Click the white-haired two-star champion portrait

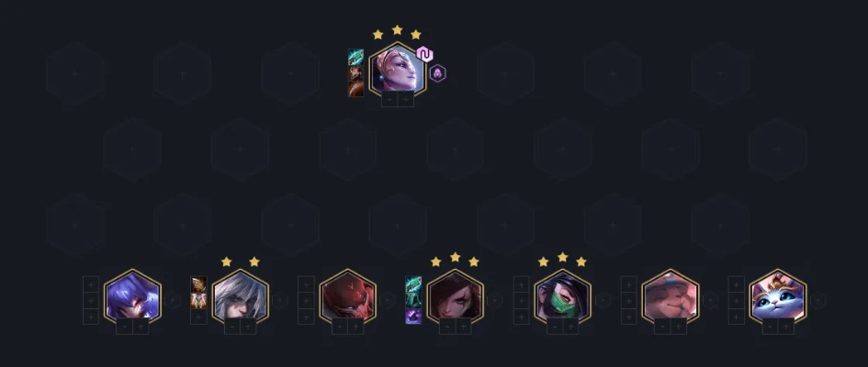241,296
